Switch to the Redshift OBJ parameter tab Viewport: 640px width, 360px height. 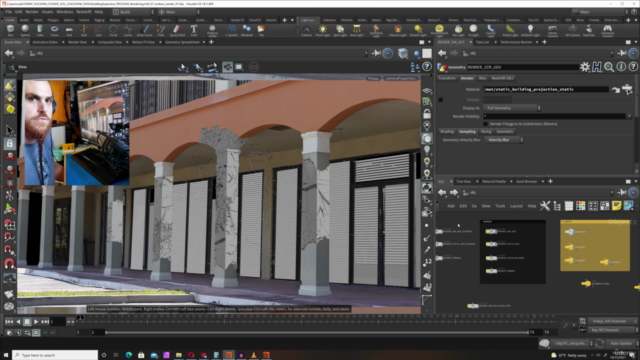(502, 78)
